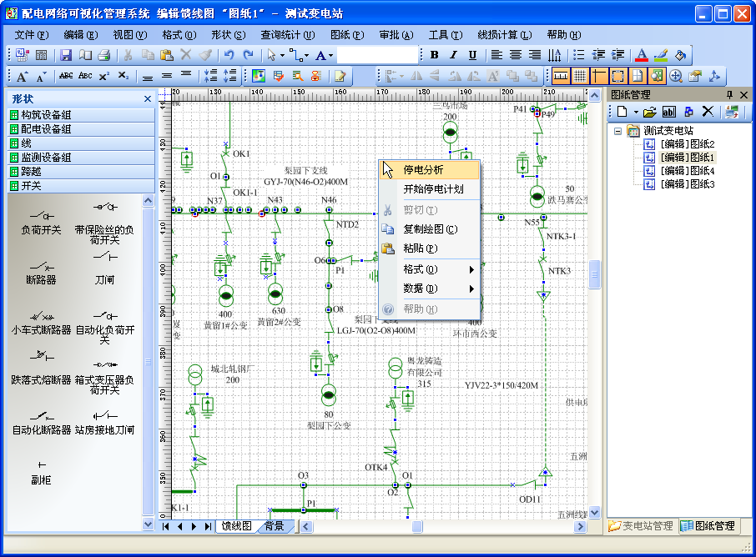Open the 查询统计 menu
The width and height of the screenshot is (756, 557).
287,34
